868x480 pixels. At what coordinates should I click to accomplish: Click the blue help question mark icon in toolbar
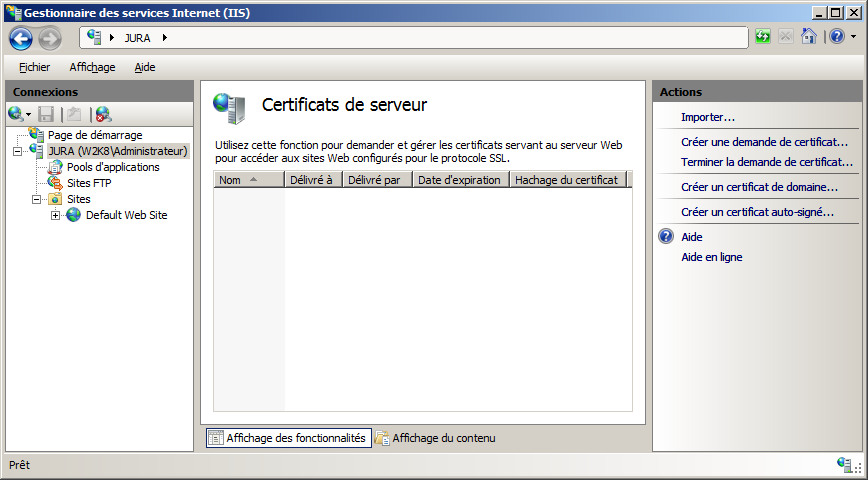[836, 38]
